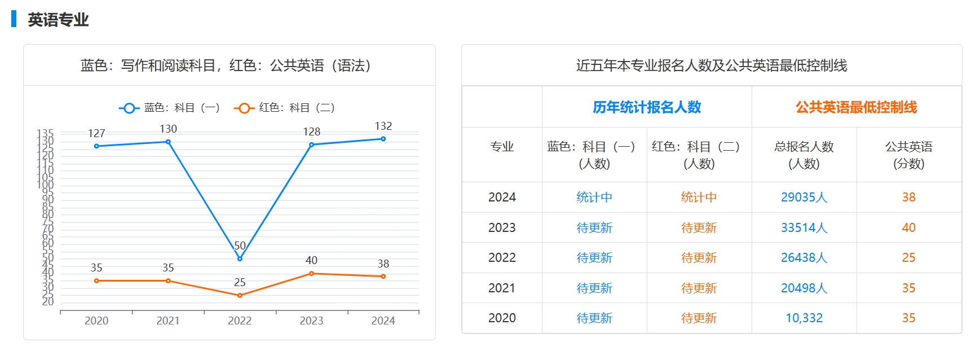Select the 历年统计报名人数 column header

point(647,107)
